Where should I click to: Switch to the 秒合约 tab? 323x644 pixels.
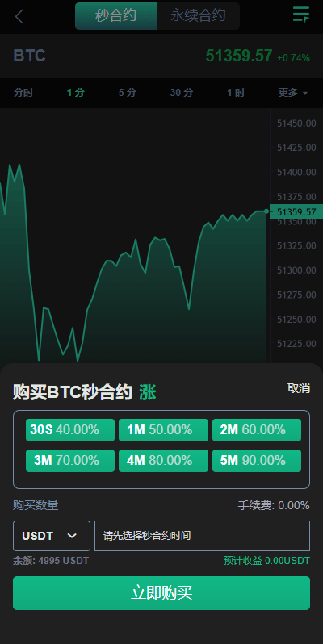pyautogui.click(x=116, y=16)
